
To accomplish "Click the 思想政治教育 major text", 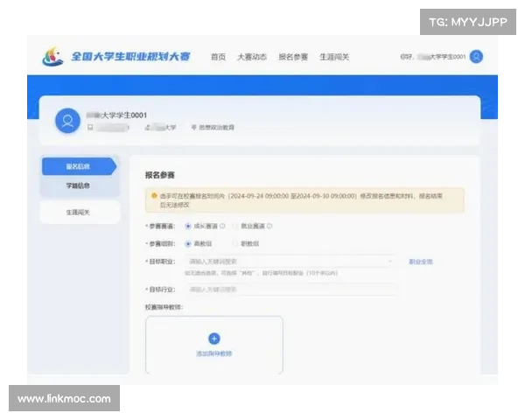I will 217,128.
